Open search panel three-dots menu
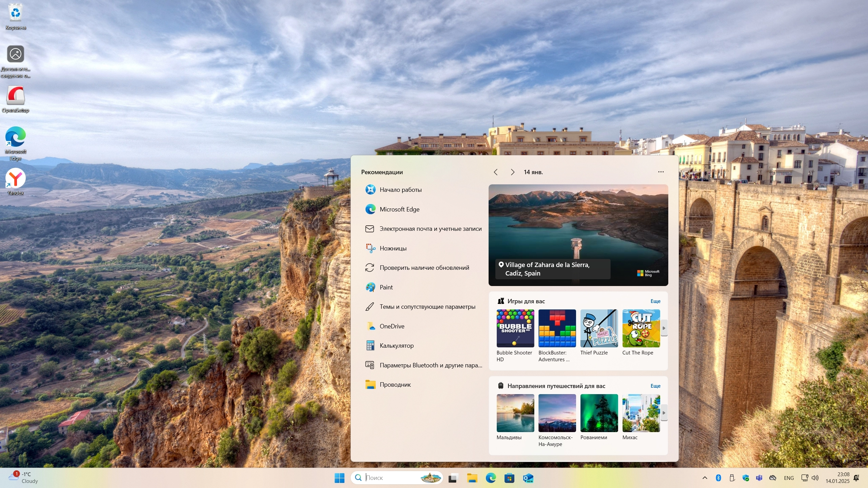The image size is (868, 488). point(661,172)
